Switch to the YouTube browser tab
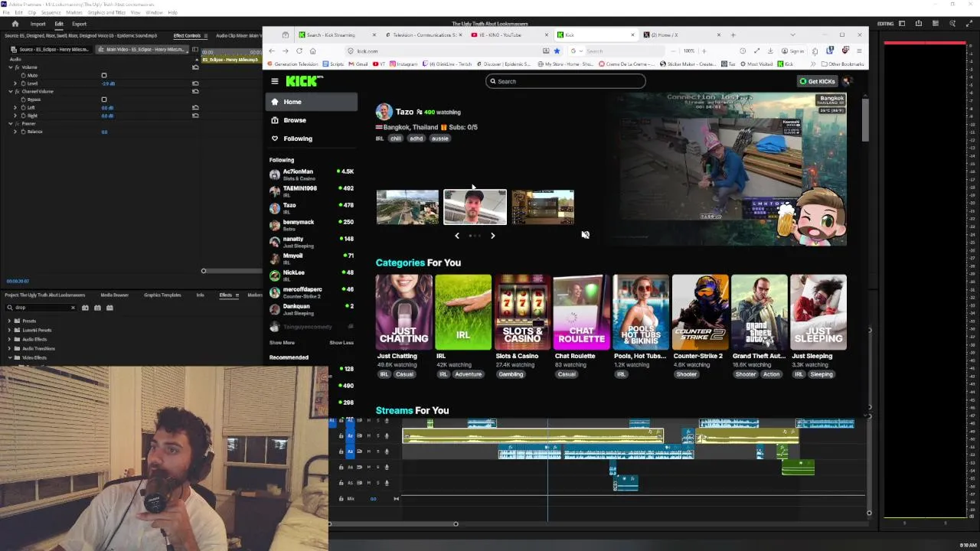The image size is (980, 551). (508, 34)
